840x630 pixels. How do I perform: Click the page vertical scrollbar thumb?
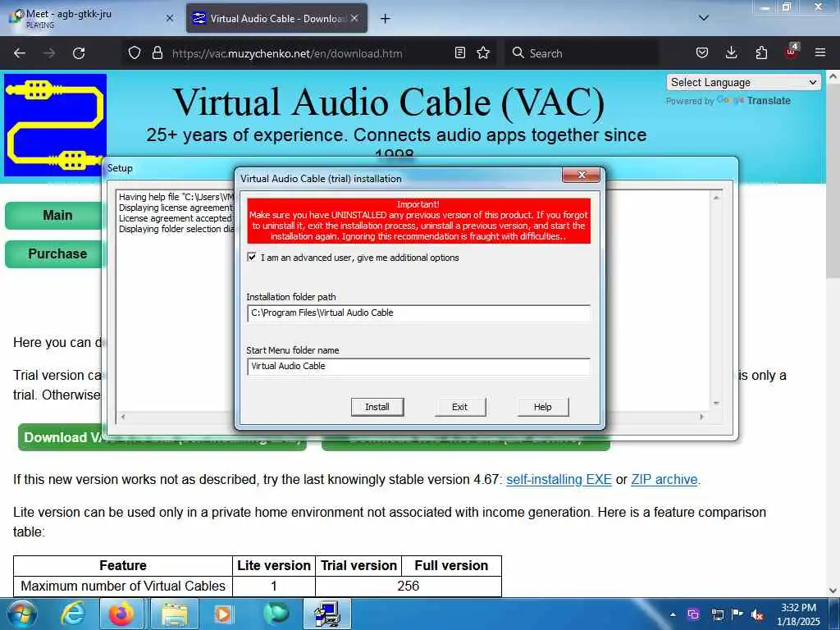click(x=833, y=180)
